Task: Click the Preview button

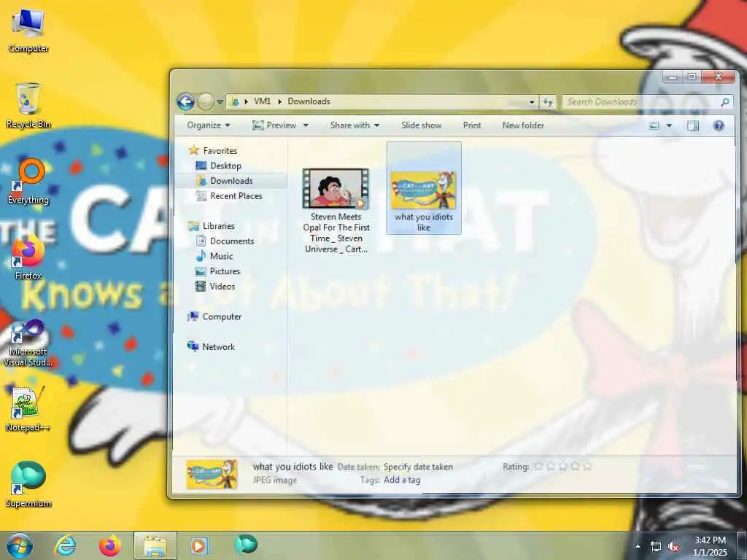Action: click(x=274, y=125)
